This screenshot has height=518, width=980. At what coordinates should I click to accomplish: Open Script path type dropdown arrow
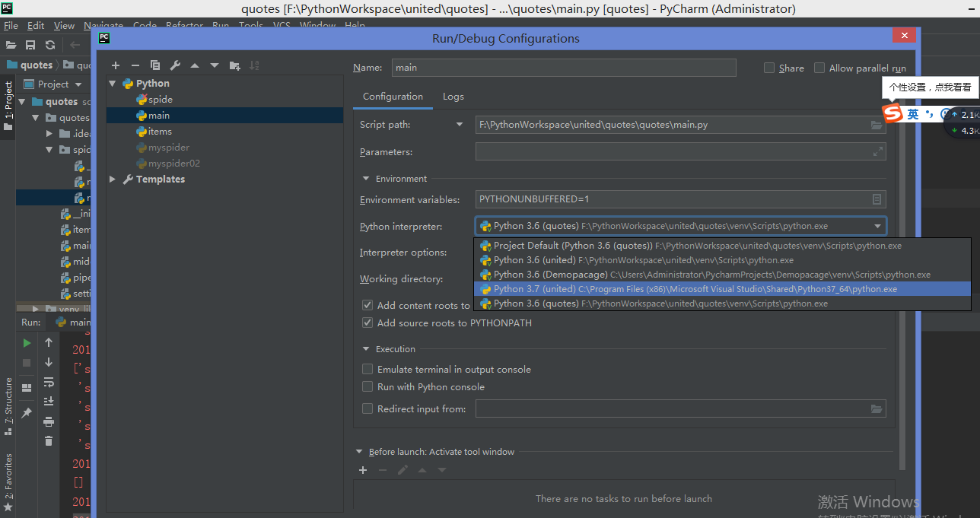[x=460, y=125]
